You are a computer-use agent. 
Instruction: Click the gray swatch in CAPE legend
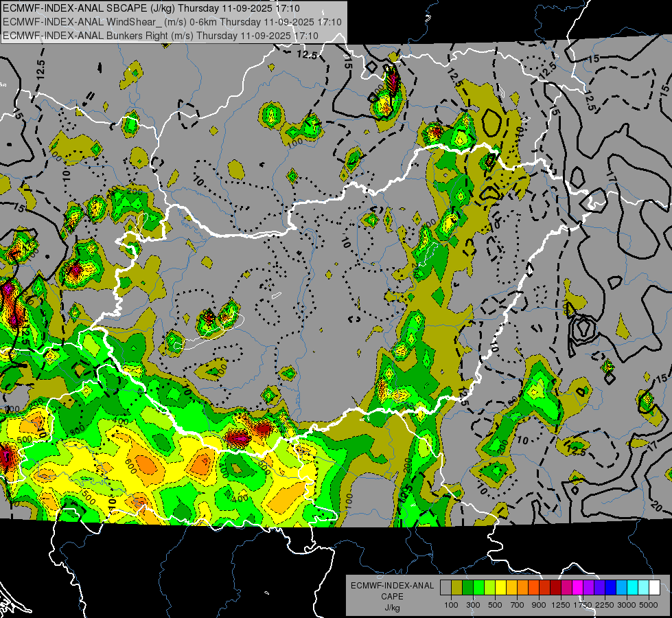(445, 587)
